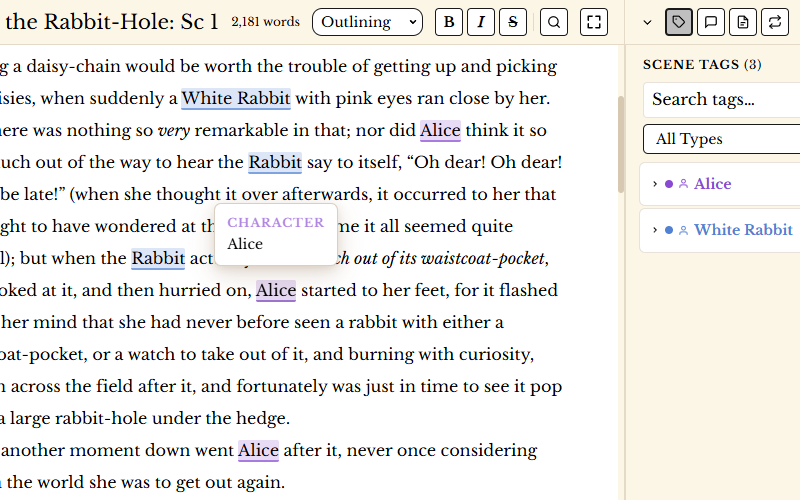This screenshot has width=800, height=500.
Task: Open the document notes panel icon
Action: (742, 22)
